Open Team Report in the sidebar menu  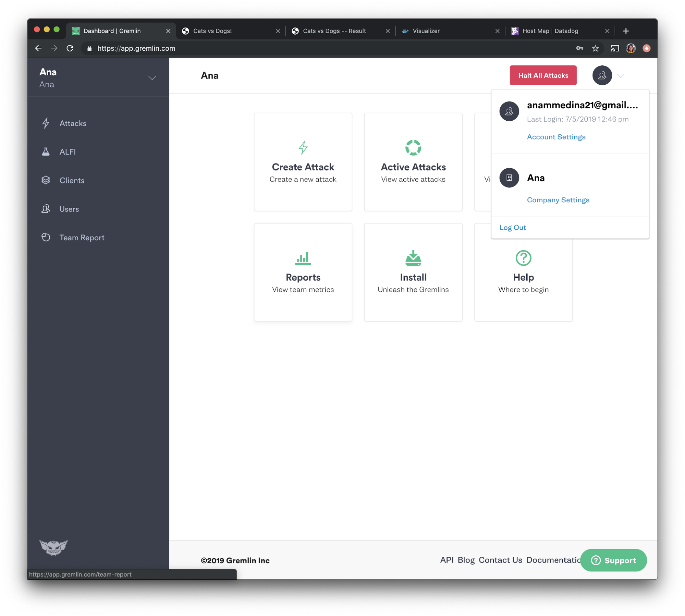[82, 237]
